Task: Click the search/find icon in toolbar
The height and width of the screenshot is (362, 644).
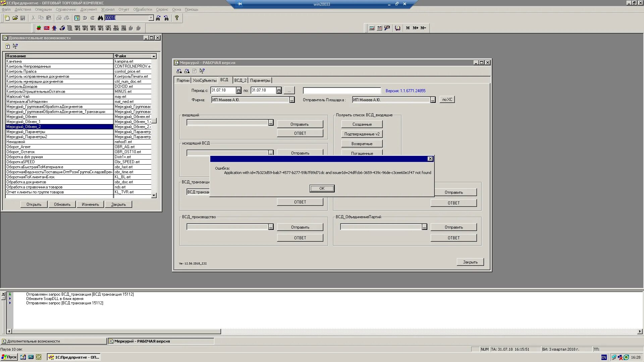Action: (100, 18)
